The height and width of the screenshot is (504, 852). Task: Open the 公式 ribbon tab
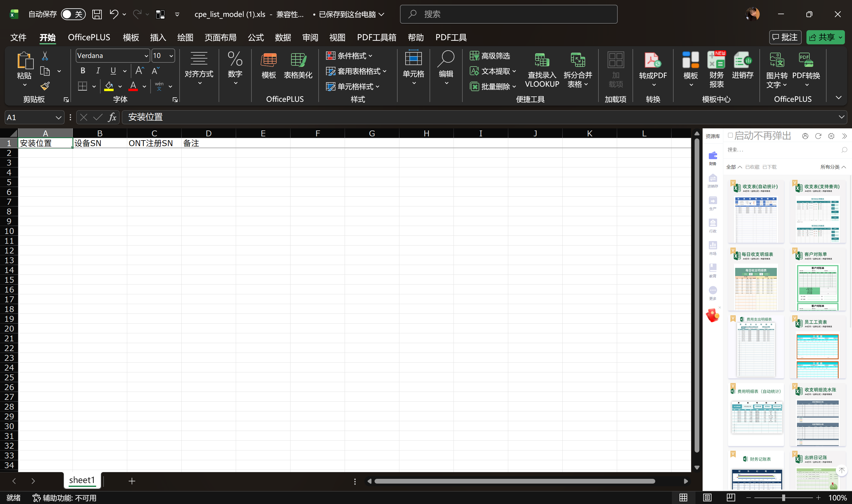click(255, 37)
